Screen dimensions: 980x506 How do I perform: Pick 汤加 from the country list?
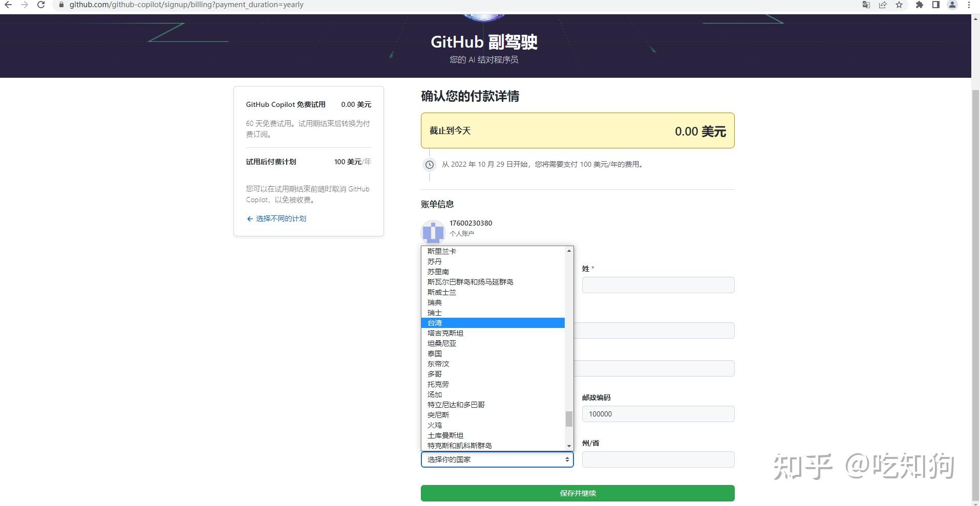[x=493, y=394]
